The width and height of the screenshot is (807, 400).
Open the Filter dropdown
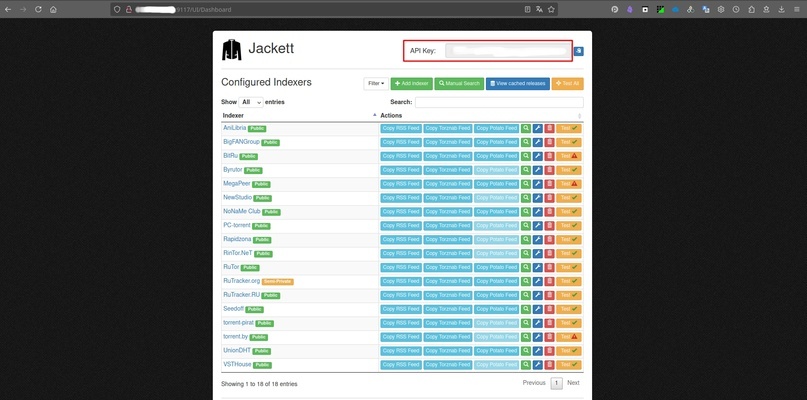tap(376, 83)
